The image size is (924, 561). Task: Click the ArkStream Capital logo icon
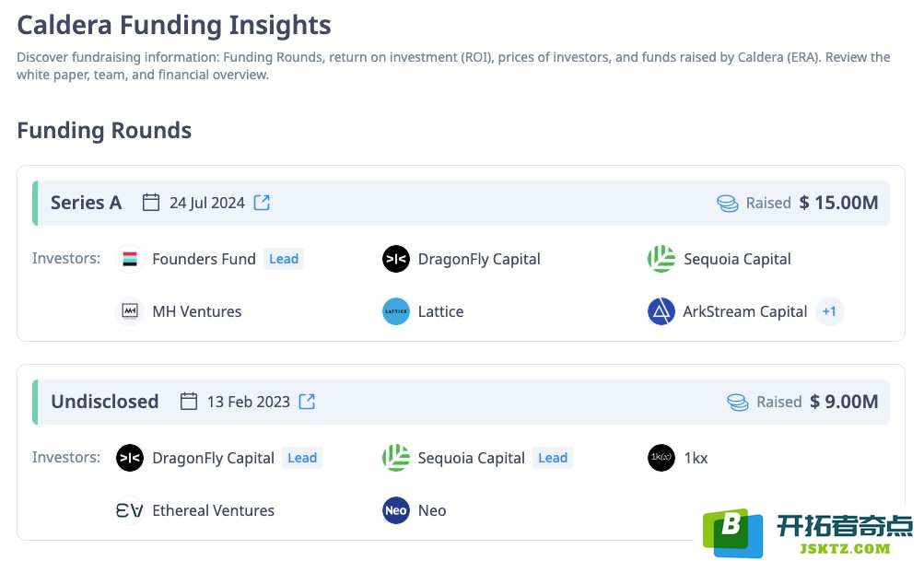(661, 311)
